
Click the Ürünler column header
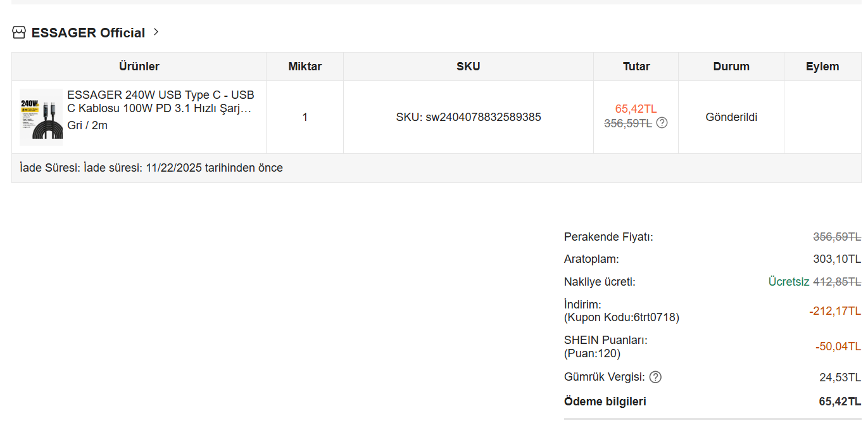click(139, 67)
